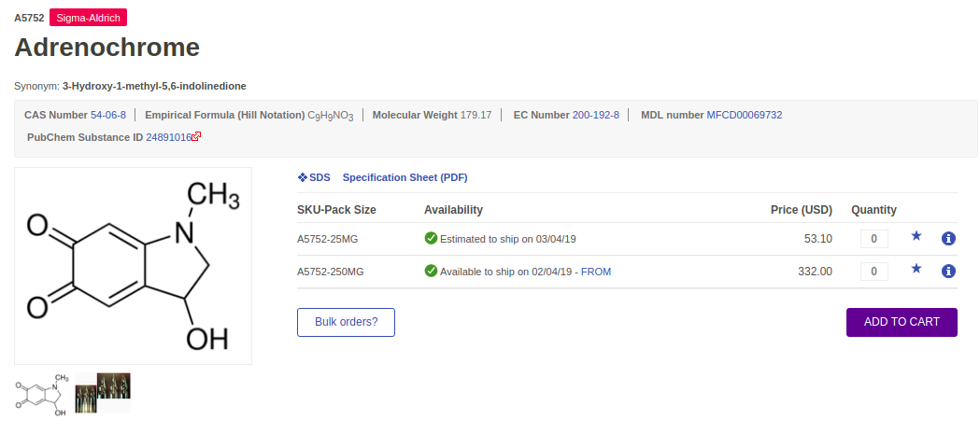Open the SDS safety data sheet link

(314, 177)
